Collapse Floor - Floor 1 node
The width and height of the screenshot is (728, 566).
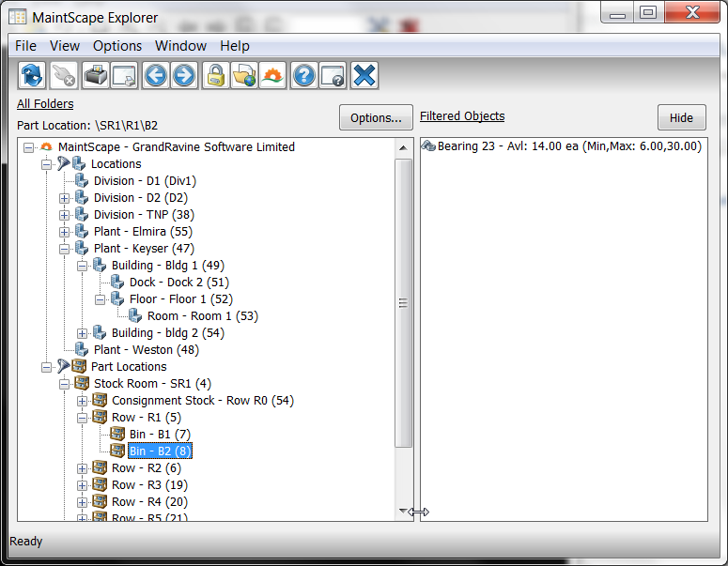click(100, 299)
